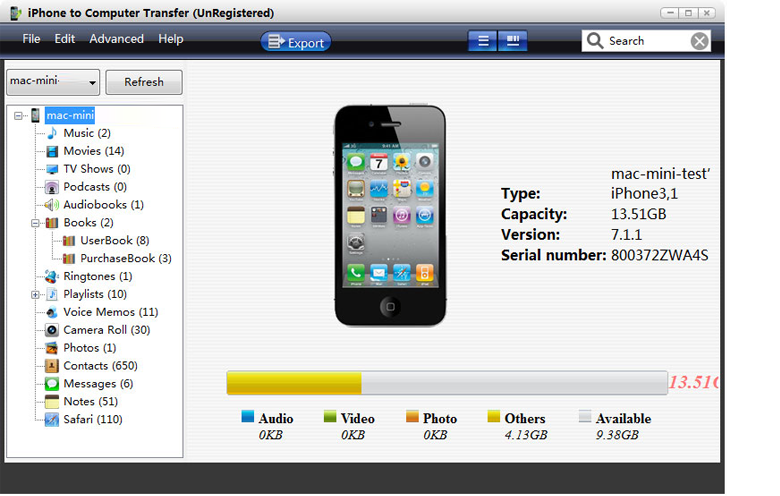Select 'PurchaseBook (3)' entry
This screenshot has height=496, width=780.
click(126, 259)
